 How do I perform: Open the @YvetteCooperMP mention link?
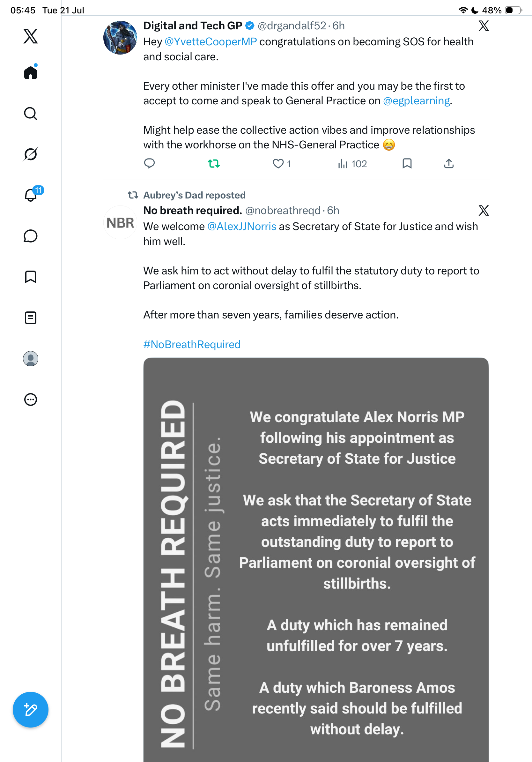pyautogui.click(x=211, y=41)
